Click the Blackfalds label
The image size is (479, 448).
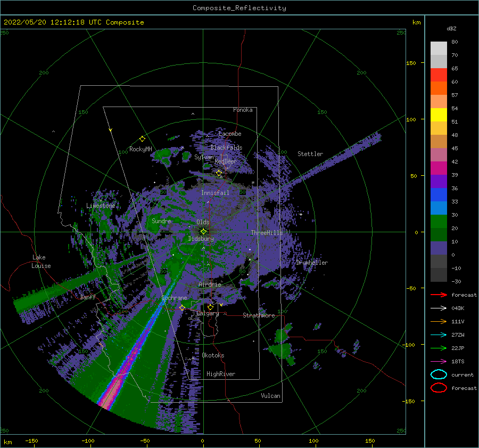[226, 148]
